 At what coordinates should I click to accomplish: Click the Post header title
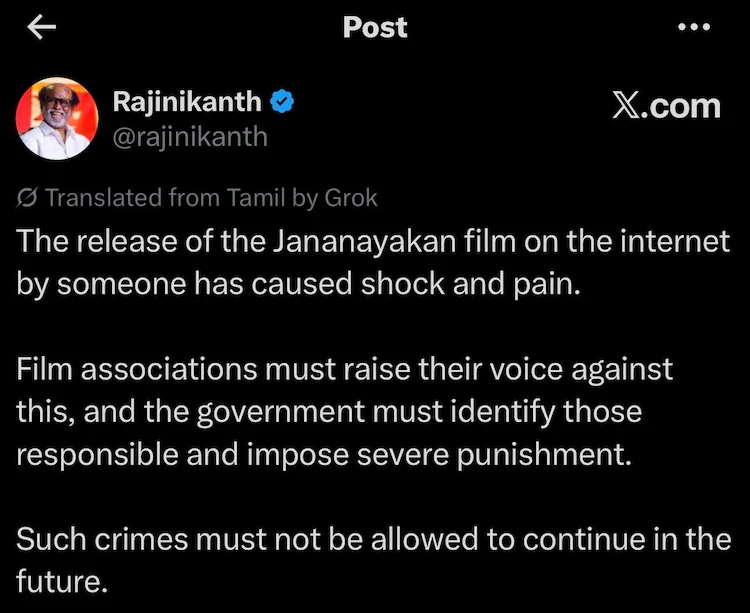pyautogui.click(x=375, y=27)
